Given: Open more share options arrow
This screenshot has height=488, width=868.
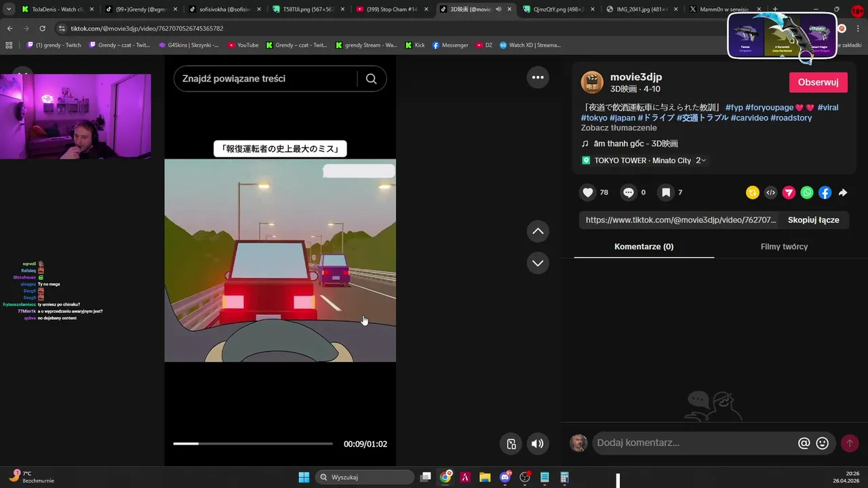Looking at the screenshot, I should coord(843,192).
